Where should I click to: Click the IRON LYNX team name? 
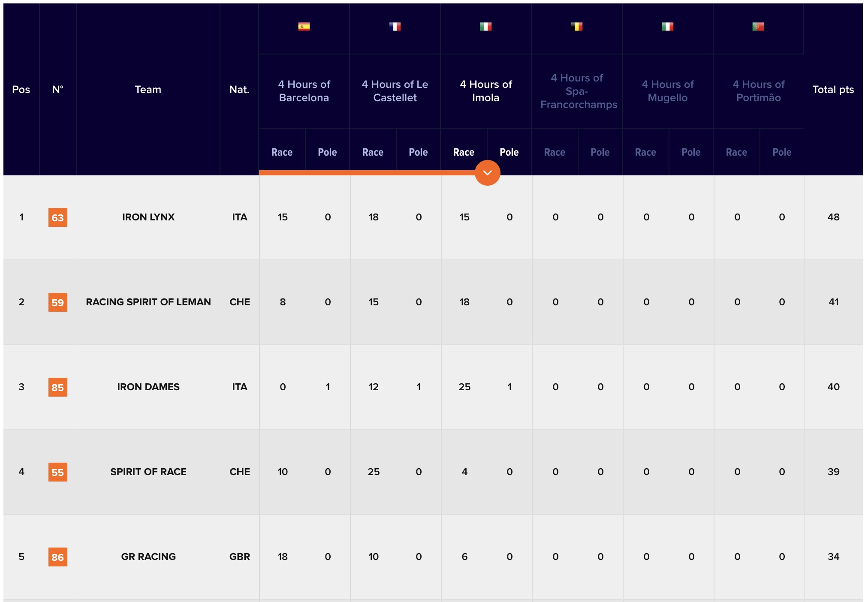pyautogui.click(x=148, y=217)
